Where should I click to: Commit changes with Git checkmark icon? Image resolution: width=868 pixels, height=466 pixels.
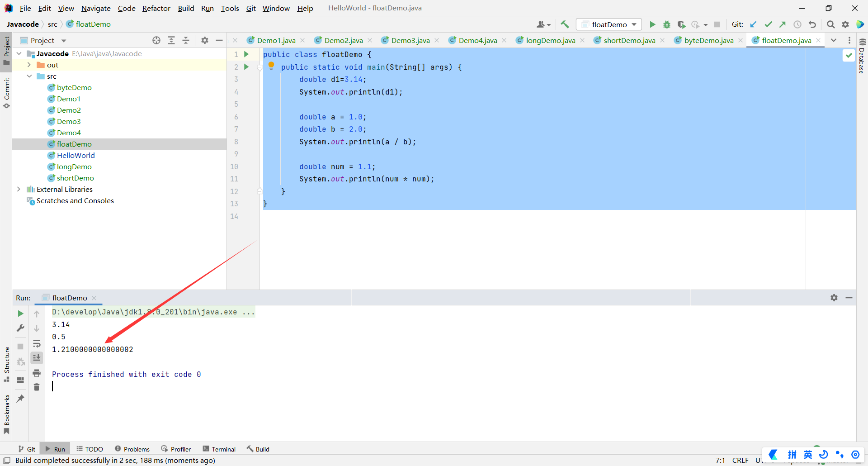[768, 24]
